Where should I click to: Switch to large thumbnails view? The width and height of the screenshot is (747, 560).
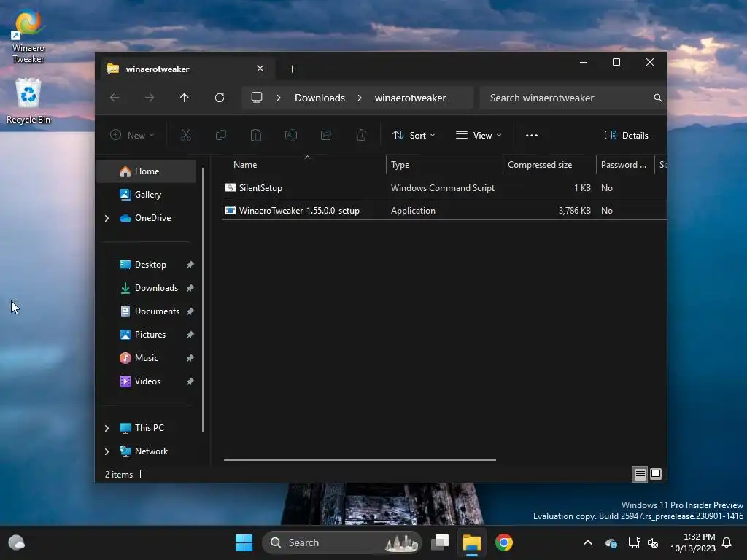[x=656, y=474]
